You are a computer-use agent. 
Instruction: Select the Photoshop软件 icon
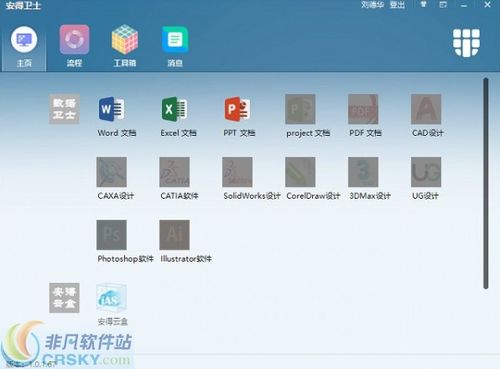point(112,235)
